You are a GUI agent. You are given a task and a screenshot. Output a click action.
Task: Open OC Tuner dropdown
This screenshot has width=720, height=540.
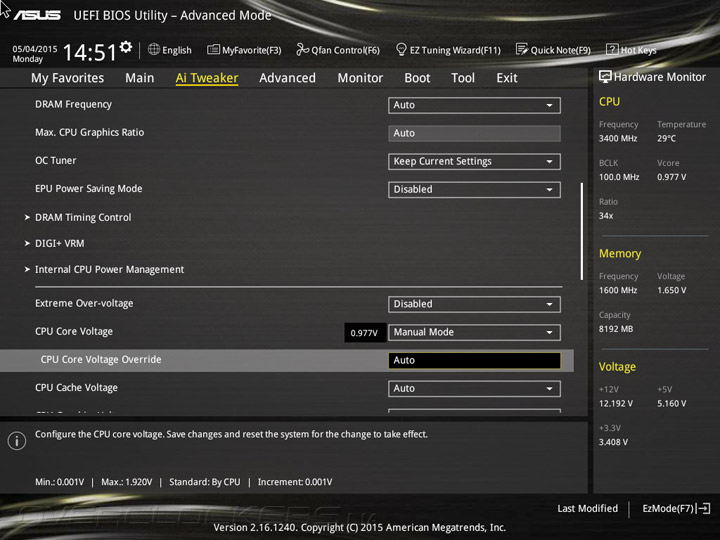(474, 162)
